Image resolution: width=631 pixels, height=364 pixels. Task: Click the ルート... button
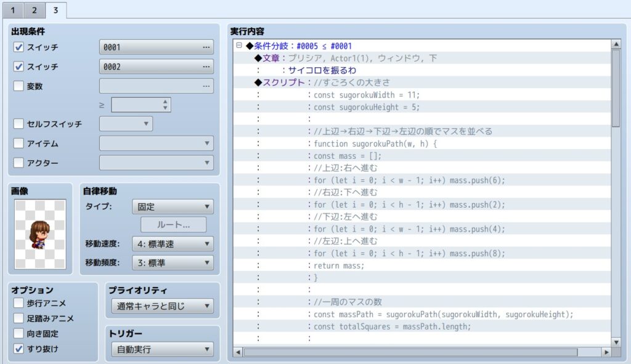pos(173,224)
